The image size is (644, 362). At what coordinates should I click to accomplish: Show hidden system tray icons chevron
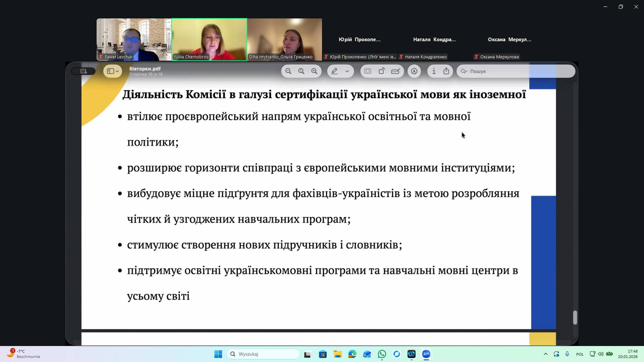[545, 354]
